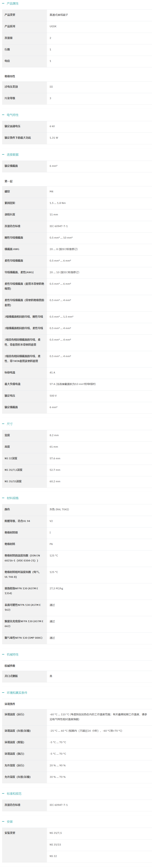Screen dimensions: 153x868
Task: Click the 环境温度 (运行) label
Action: [x=14, y=714]
